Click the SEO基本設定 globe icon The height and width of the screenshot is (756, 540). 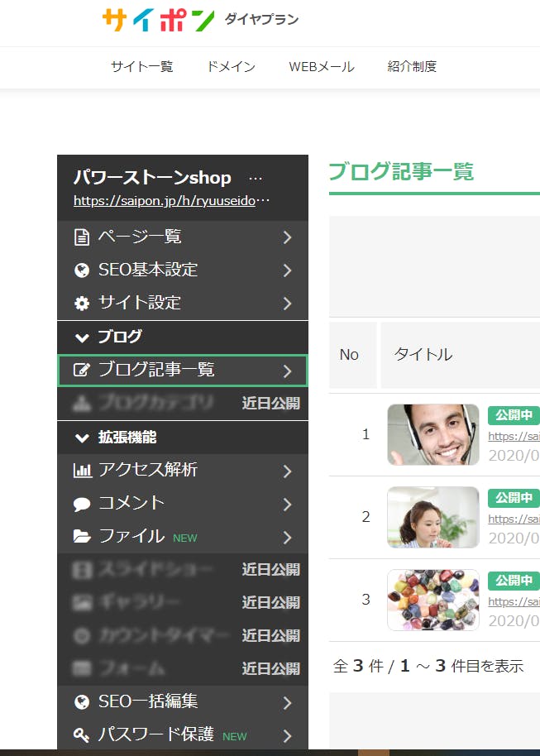82,270
